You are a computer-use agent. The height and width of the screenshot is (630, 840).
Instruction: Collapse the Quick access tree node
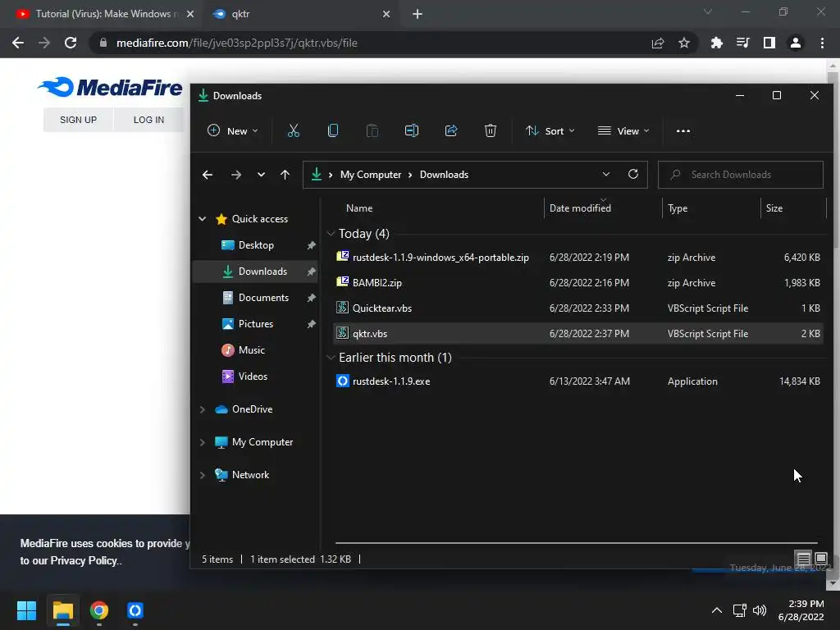pos(203,218)
